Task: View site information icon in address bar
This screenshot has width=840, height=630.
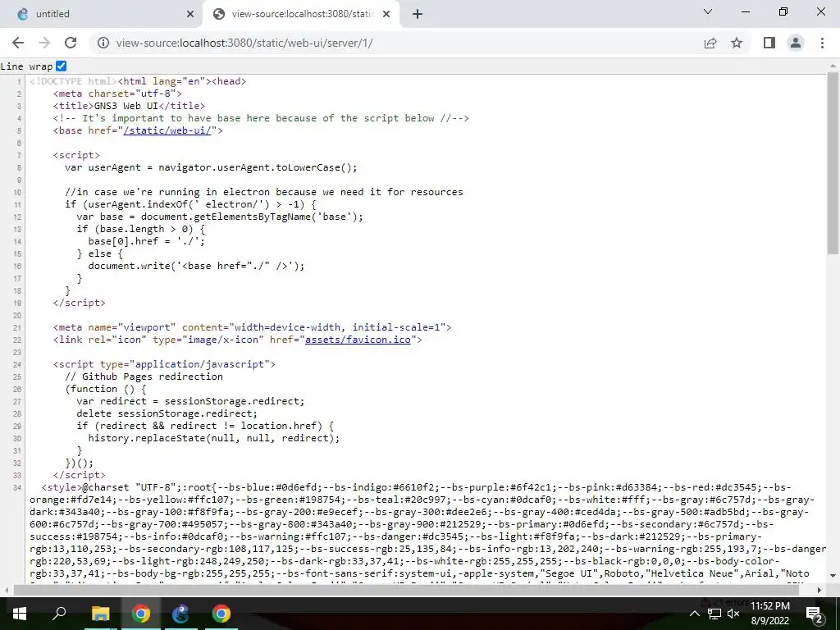Action: 103,43
